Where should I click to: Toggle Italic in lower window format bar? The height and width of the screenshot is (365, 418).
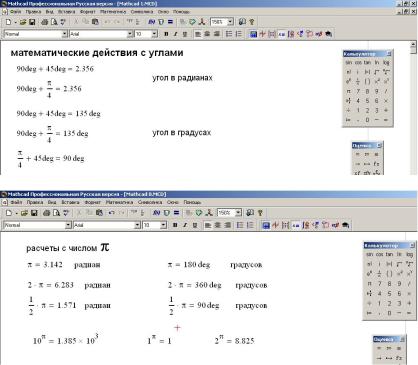tap(185, 225)
